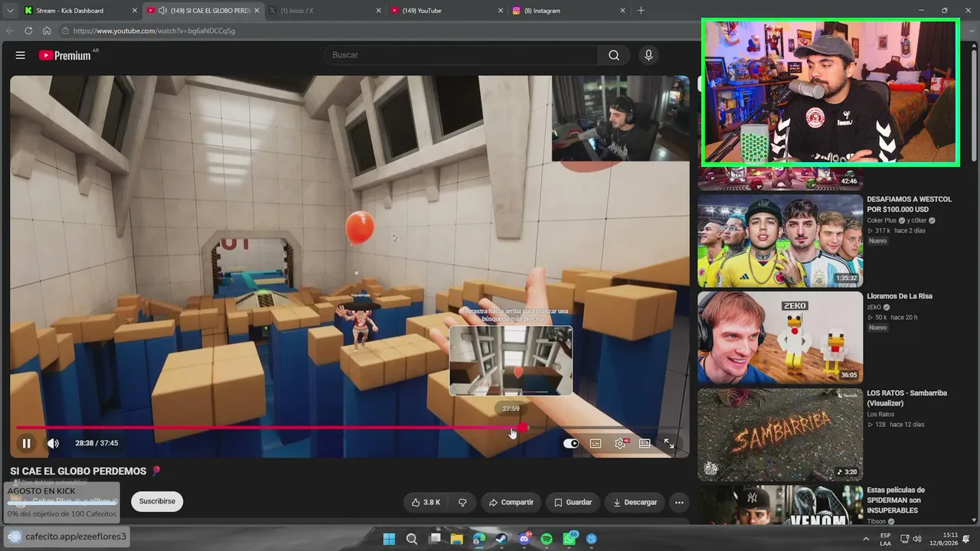
Task: Open the Windows Start menu
Action: (389, 539)
